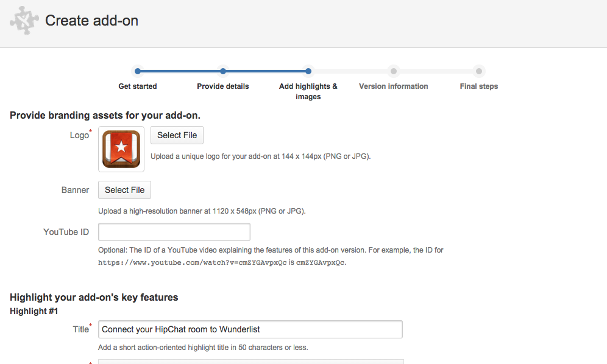Click the Final steps step dot
The height and width of the screenshot is (364, 607).
tap(479, 71)
